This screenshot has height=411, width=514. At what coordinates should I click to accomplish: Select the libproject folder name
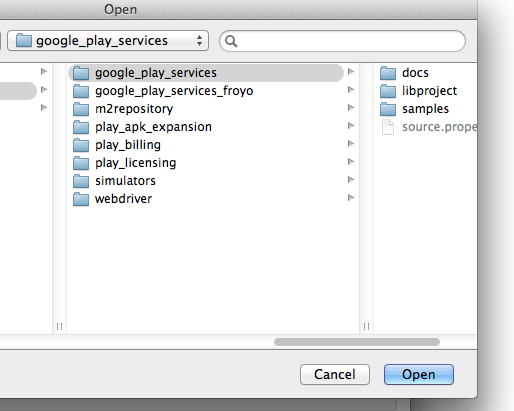[x=429, y=91]
